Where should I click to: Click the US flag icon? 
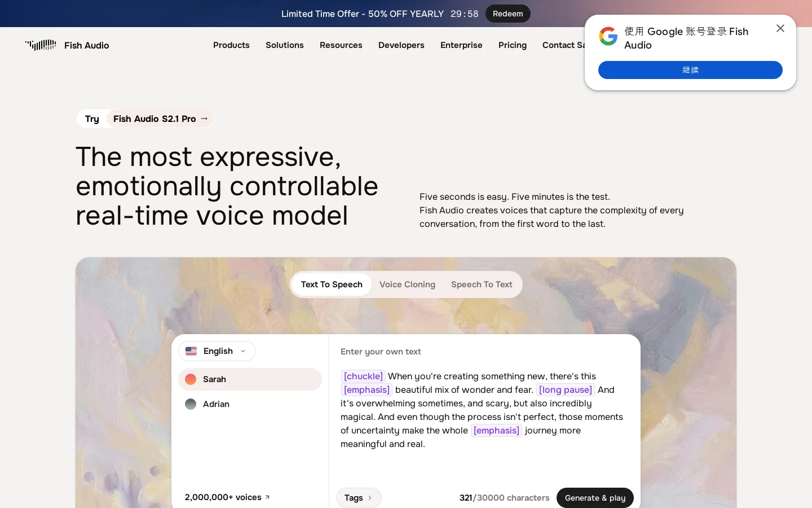coord(191,351)
